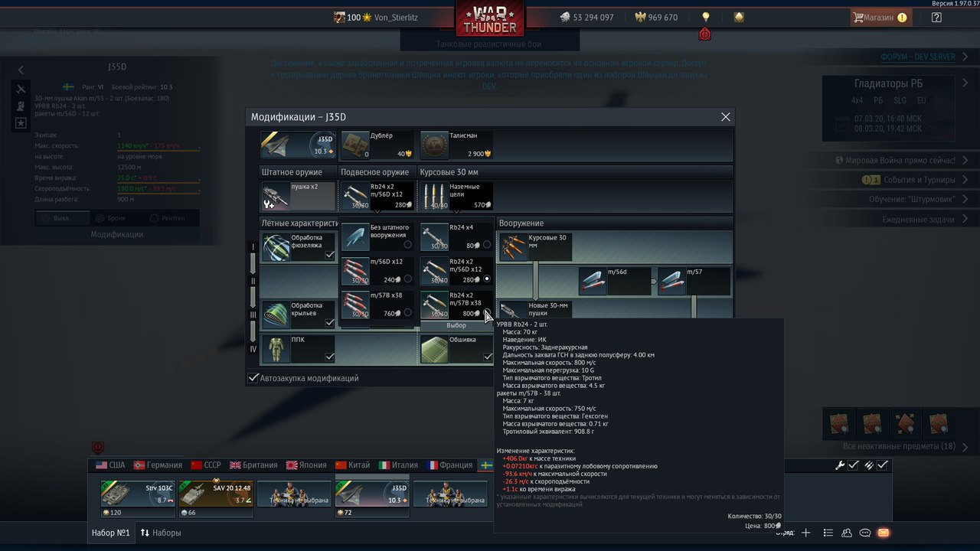Select the J35D crew slot in the lineup

coord(372,494)
